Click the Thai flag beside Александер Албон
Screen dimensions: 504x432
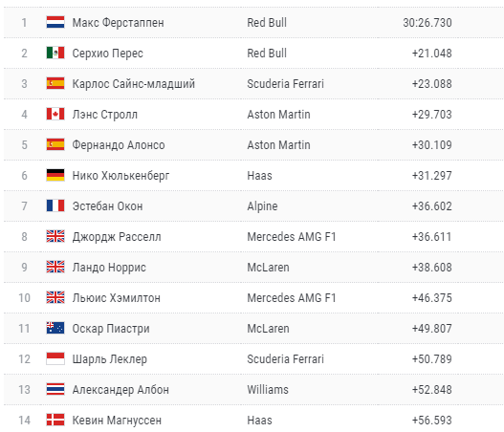pyautogui.click(x=55, y=389)
